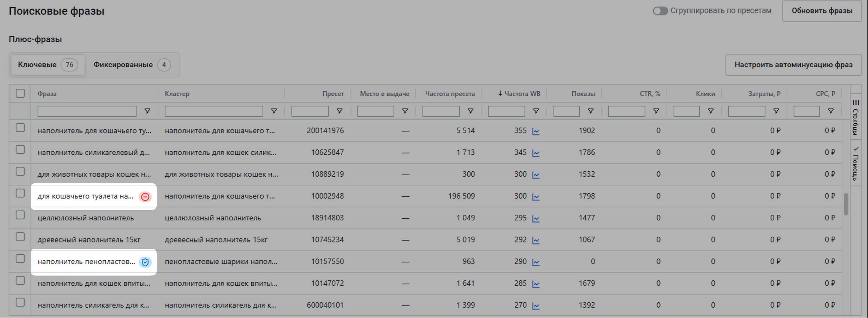868x318 pixels.
Task: Open frequency chart for preset 600040101 row
Action: tap(536, 306)
